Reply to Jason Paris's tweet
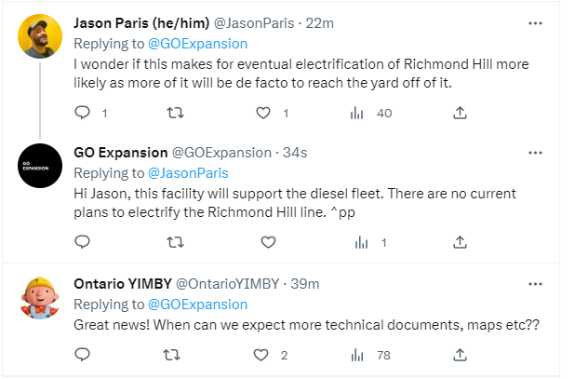The width and height of the screenshot is (588, 379). pyautogui.click(x=82, y=113)
